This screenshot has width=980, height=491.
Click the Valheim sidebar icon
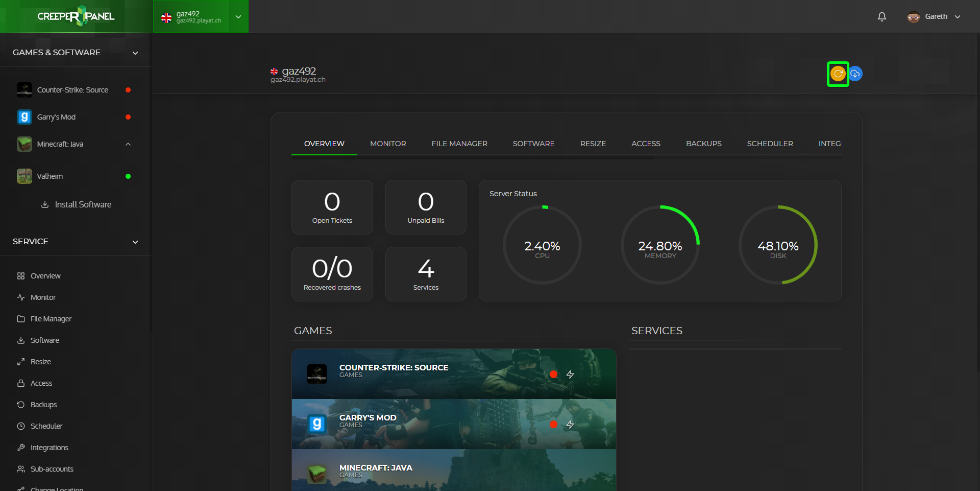tap(24, 176)
